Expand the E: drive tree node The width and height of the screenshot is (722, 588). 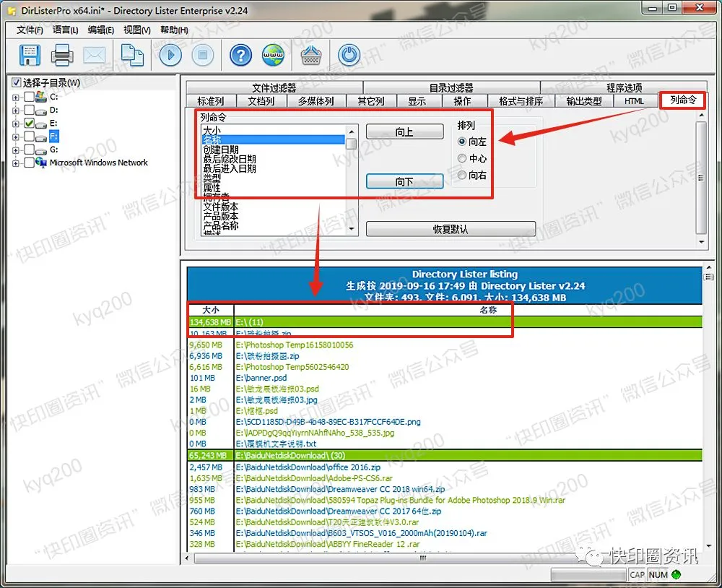pos(16,124)
